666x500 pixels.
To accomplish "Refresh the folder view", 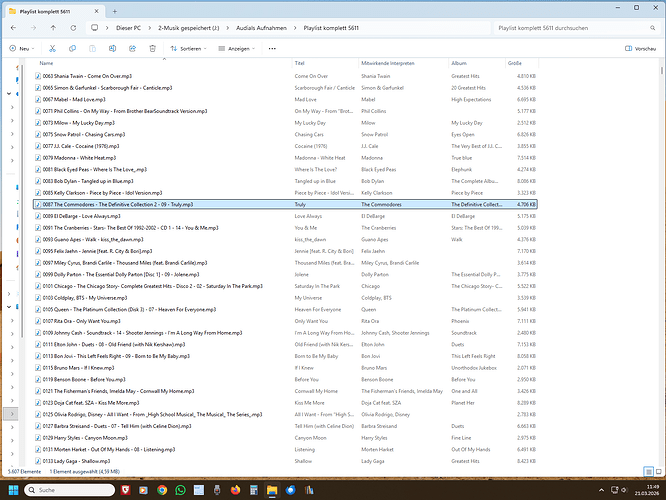I will (x=73, y=28).
